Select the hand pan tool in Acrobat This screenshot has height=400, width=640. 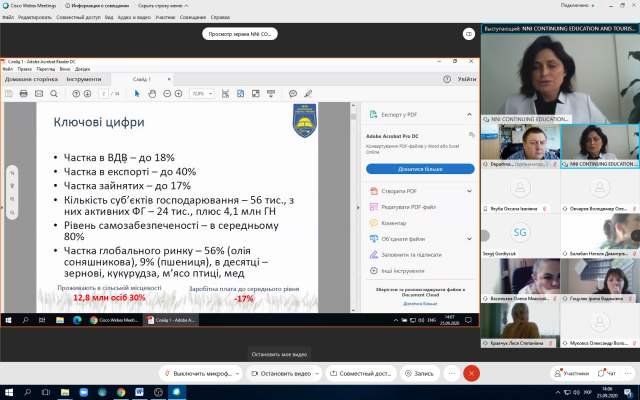tap(152, 94)
